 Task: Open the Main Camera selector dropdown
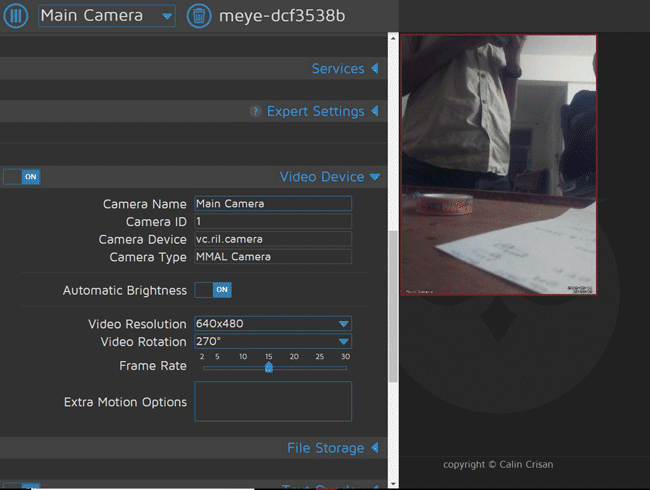click(107, 16)
